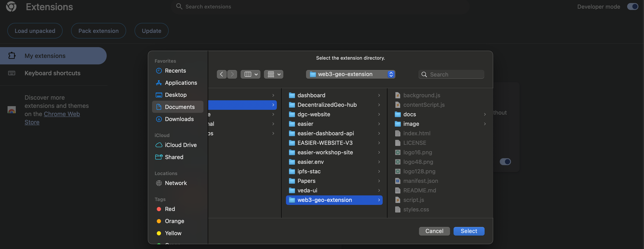Toggle the extension card enable switch

point(505,162)
